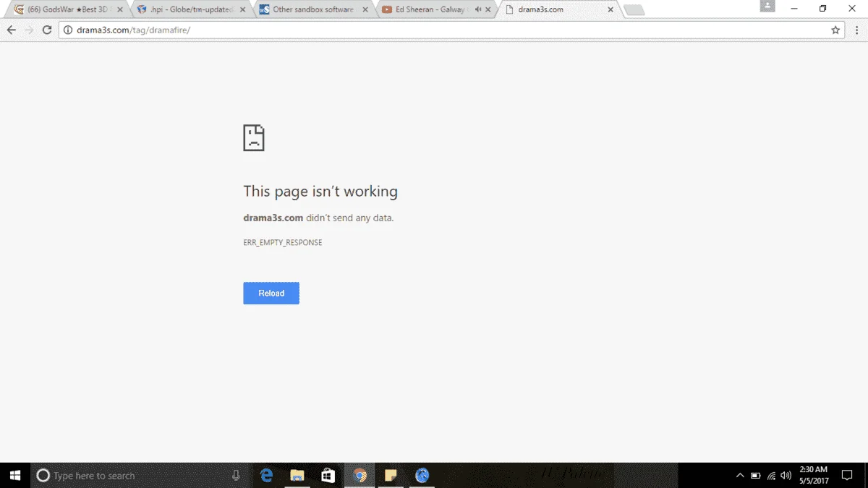Select the drama3s.com tab
The height and width of the screenshot is (488, 868).
(560, 9)
